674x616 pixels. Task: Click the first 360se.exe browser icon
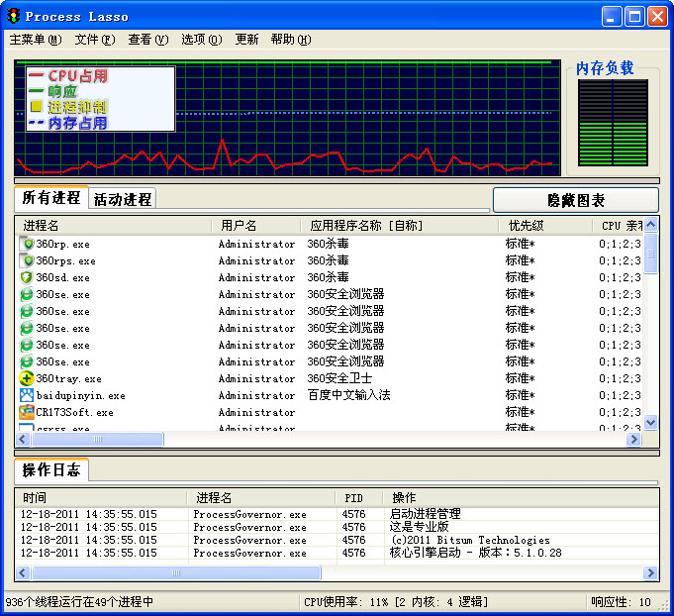coord(27,294)
